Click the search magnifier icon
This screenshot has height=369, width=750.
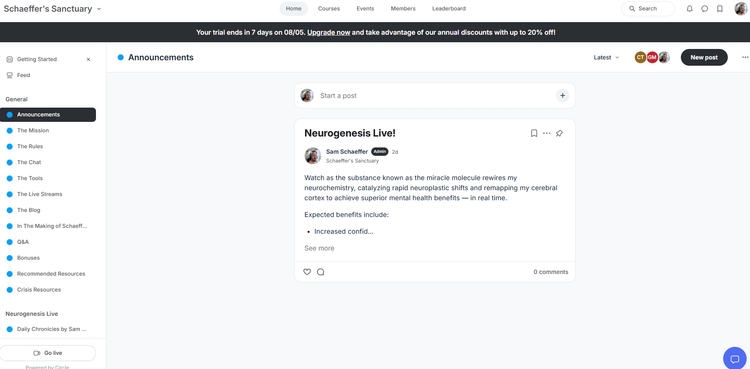[632, 9]
